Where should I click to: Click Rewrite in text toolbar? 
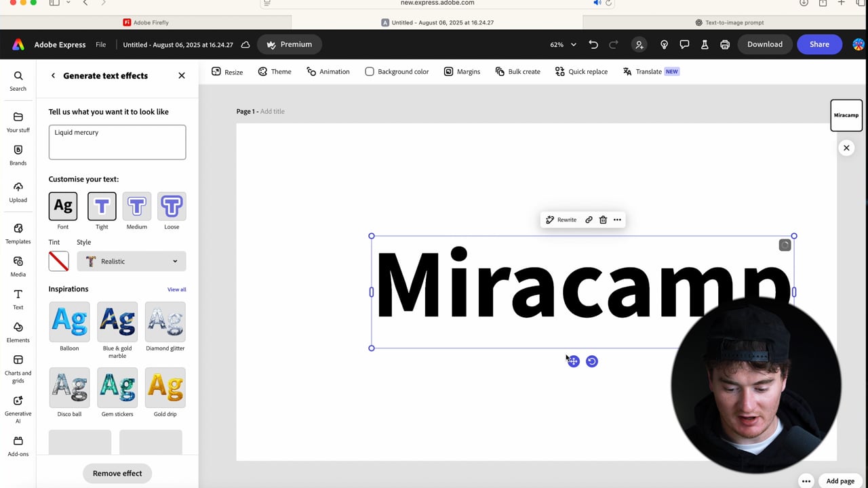click(561, 220)
